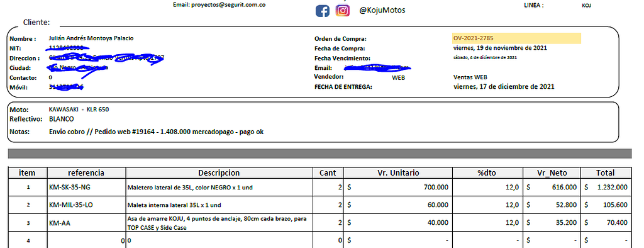Click the '%dto' column header
Screen dimensions: 644x248
tap(487, 173)
